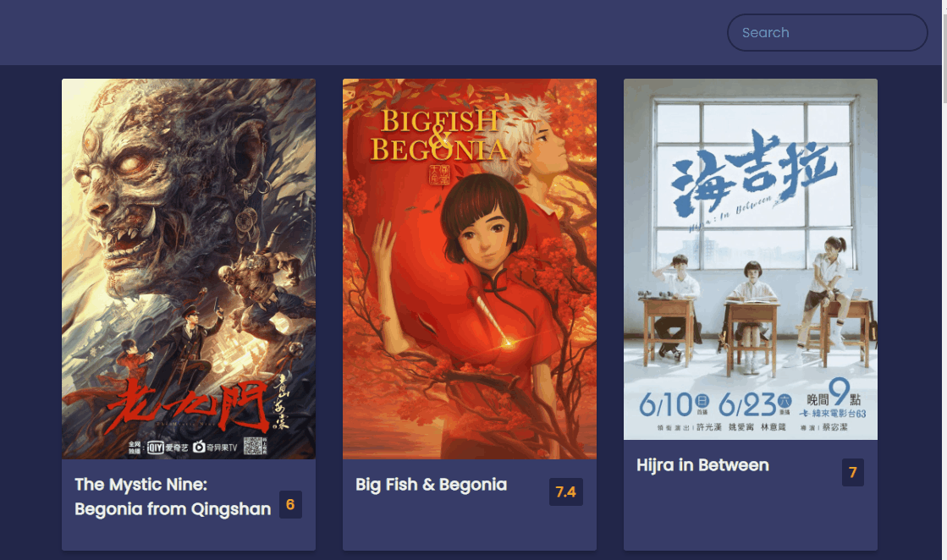Viewport: 947px width, 560px height.
Task: Click the 7.4 rating badge
Action: tap(566, 491)
